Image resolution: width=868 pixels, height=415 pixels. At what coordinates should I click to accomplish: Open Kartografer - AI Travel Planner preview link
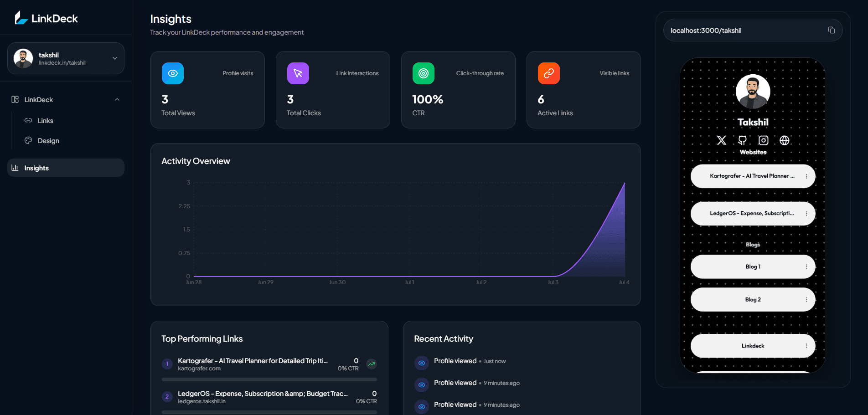point(753,176)
